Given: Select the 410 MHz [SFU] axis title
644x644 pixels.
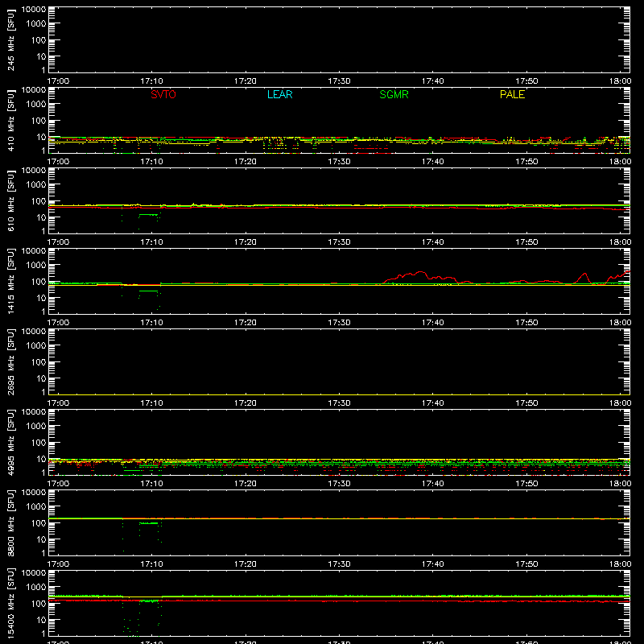Looking at the screenshot, I should coord(10,120).
